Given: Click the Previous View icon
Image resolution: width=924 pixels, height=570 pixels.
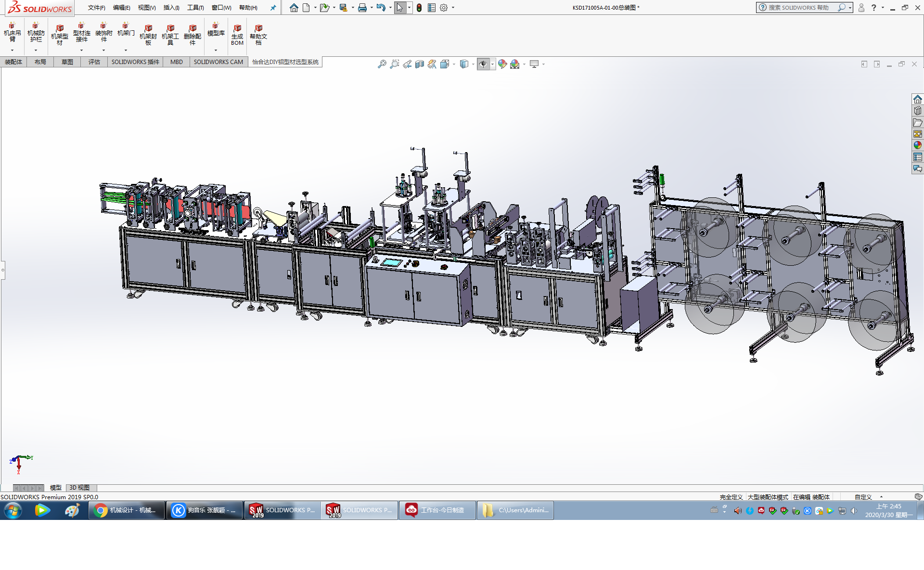Looking at the screenshot, I should (407, 64).
